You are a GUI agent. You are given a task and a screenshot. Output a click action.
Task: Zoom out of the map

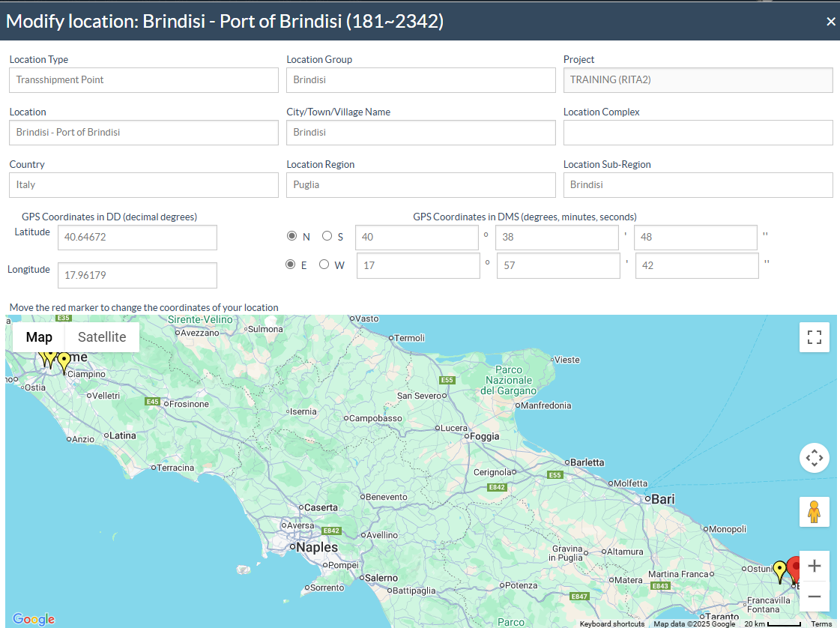(x=815, y=597)
